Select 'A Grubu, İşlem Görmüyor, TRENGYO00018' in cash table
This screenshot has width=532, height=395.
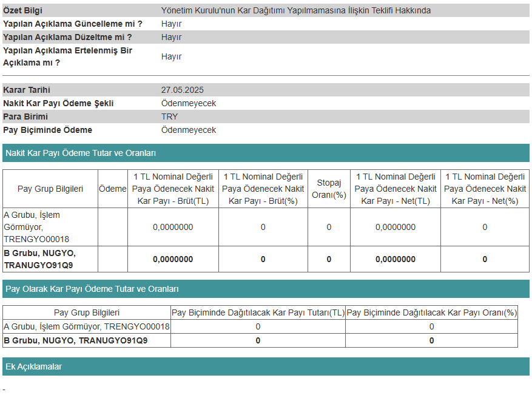click(36, 227)
